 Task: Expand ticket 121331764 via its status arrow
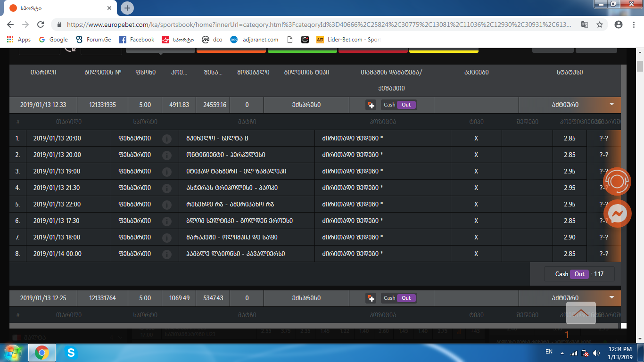pos(612,297)
